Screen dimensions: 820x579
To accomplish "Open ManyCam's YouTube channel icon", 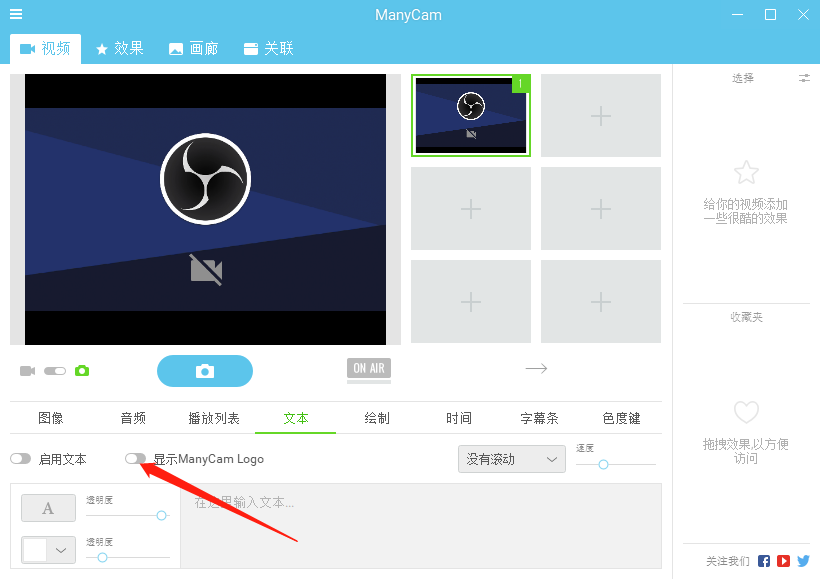I will pos(783,561).
